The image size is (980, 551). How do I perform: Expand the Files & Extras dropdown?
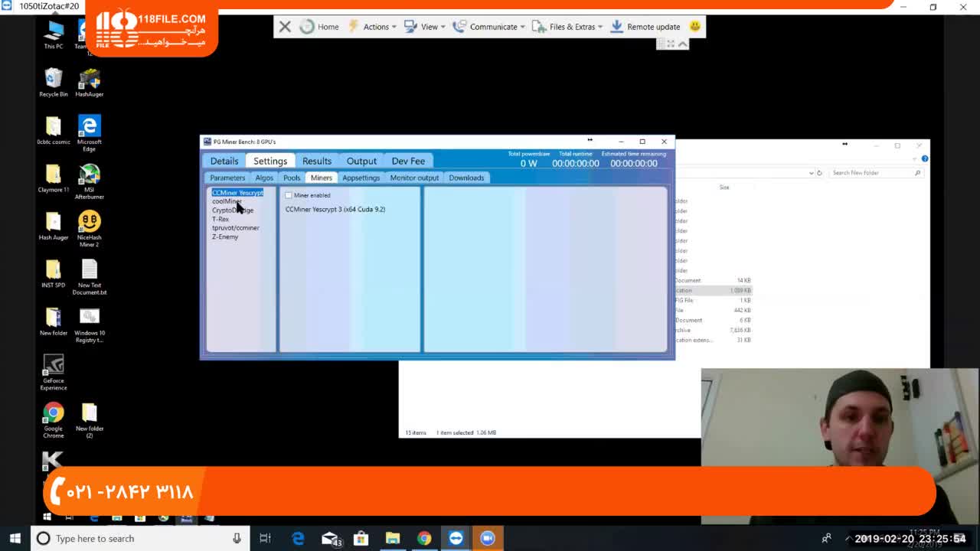point(568,27)
